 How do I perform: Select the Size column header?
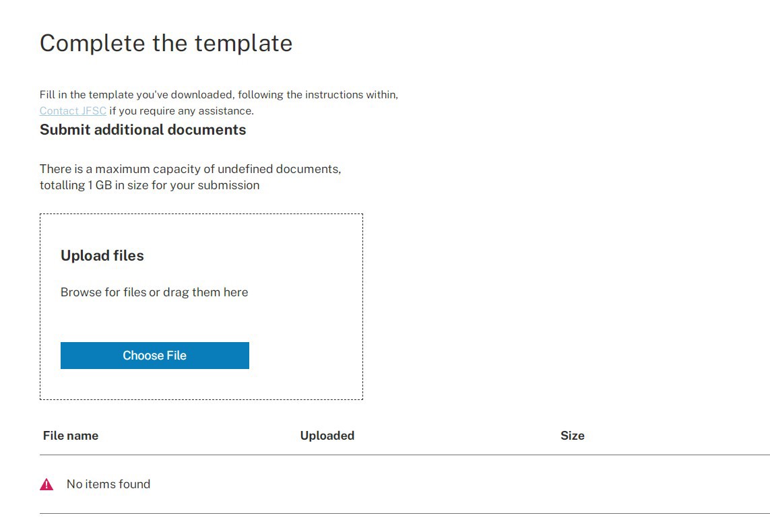(572, 436)
